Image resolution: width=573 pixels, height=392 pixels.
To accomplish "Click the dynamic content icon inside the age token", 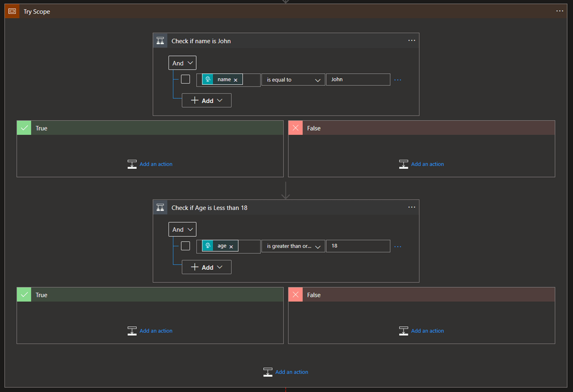I will 209,245.
